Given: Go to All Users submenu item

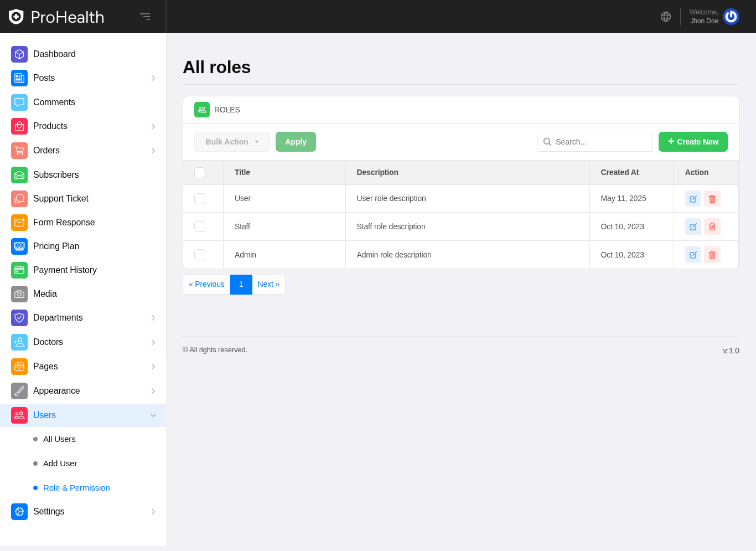Looking at the screenshot, I should pos(59,439).
